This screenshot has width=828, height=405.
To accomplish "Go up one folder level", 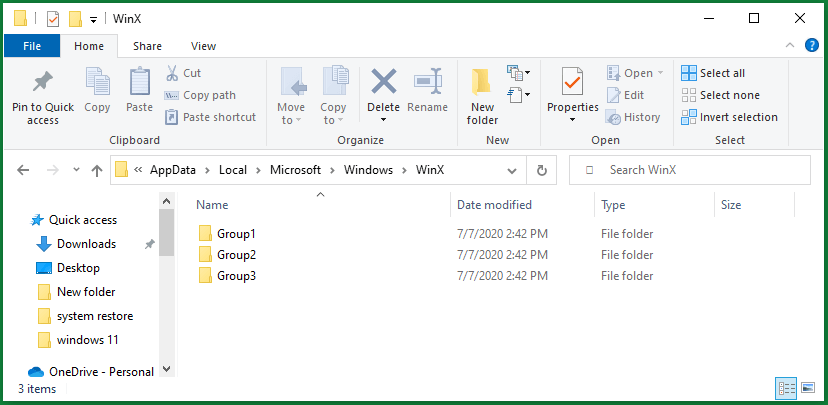I will [97, 170].
